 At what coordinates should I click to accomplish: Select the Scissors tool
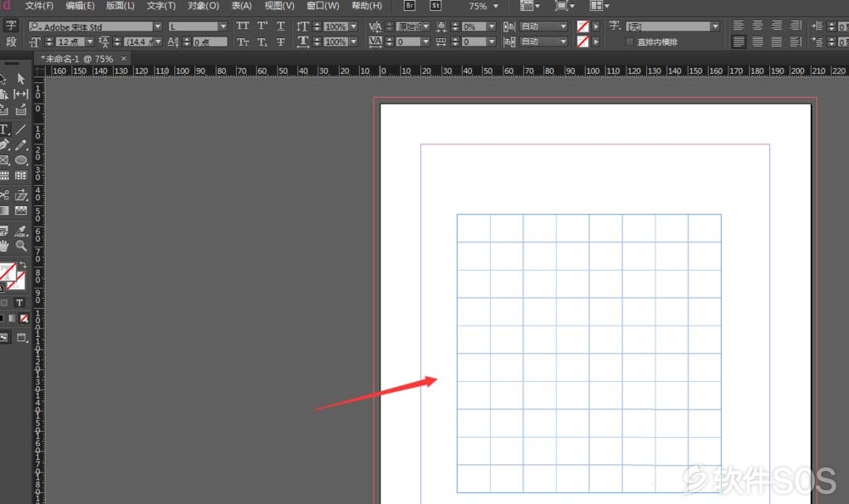pos(4,195)
